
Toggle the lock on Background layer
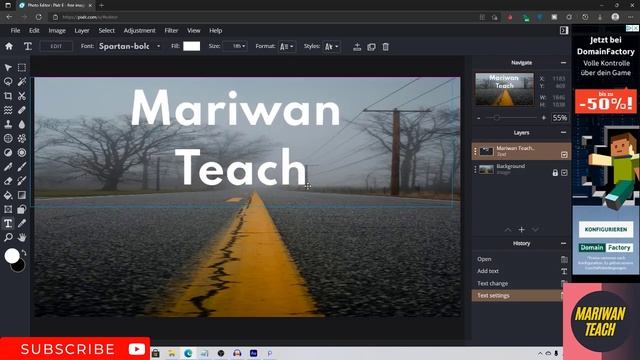[555, 173]
